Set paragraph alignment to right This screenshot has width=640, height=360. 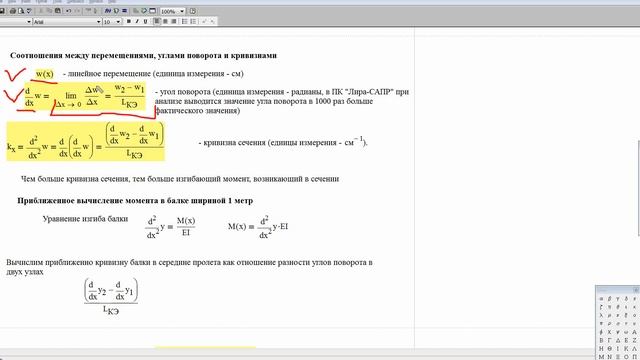pos(174,22)
